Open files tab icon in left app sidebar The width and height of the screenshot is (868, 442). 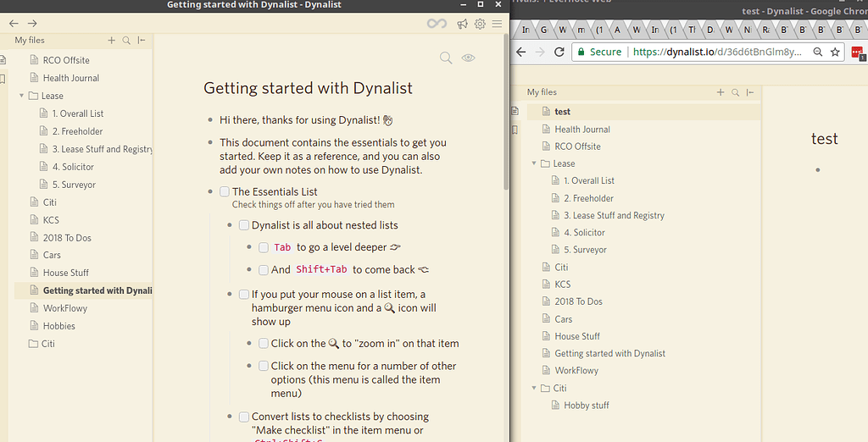pos(3,60)
